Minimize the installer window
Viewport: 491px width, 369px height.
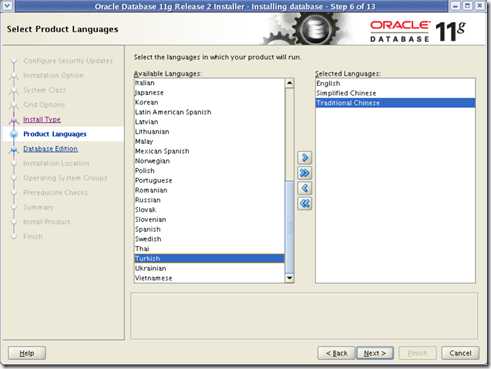click(456, 5)
